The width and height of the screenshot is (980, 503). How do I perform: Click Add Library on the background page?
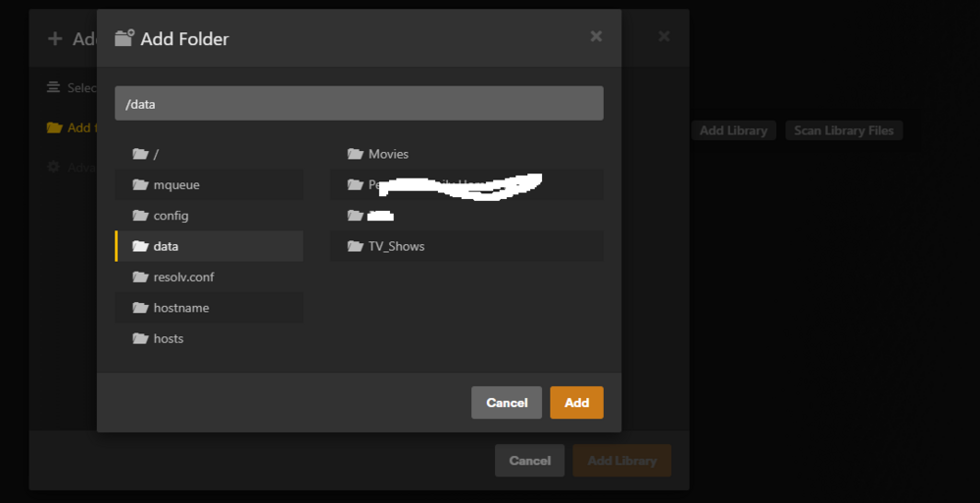[x=733, y=130]
